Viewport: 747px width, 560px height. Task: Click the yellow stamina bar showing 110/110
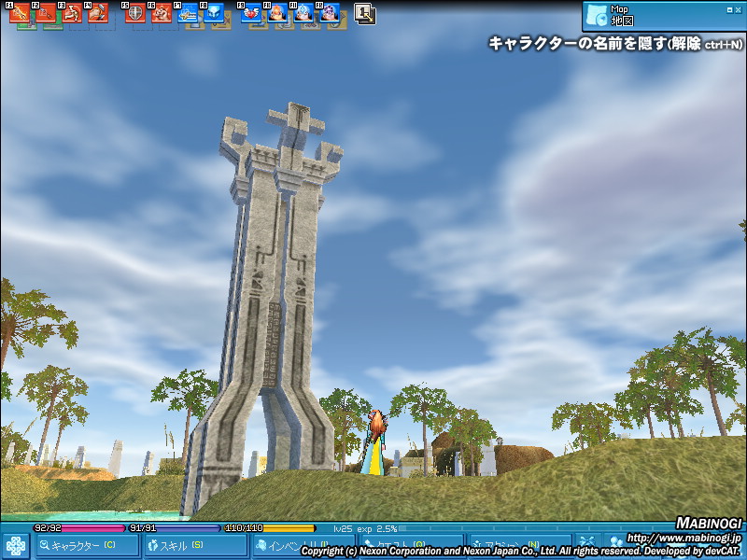point(270,528)
